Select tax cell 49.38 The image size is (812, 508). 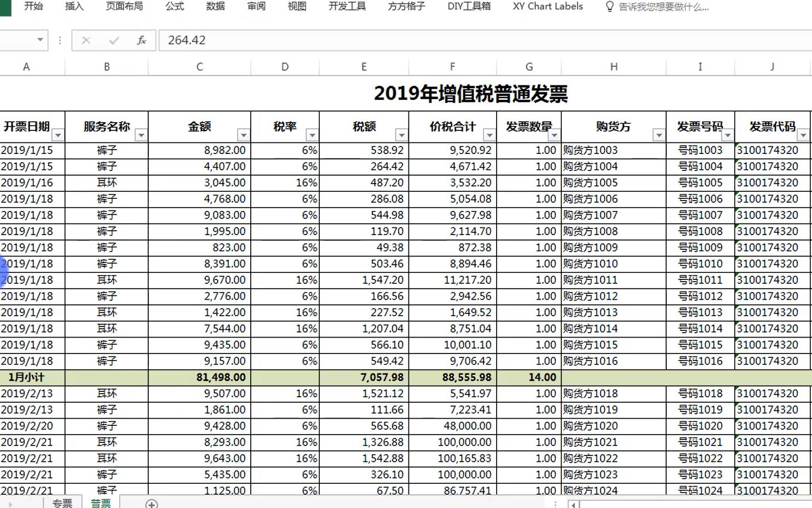pos(364,248)
